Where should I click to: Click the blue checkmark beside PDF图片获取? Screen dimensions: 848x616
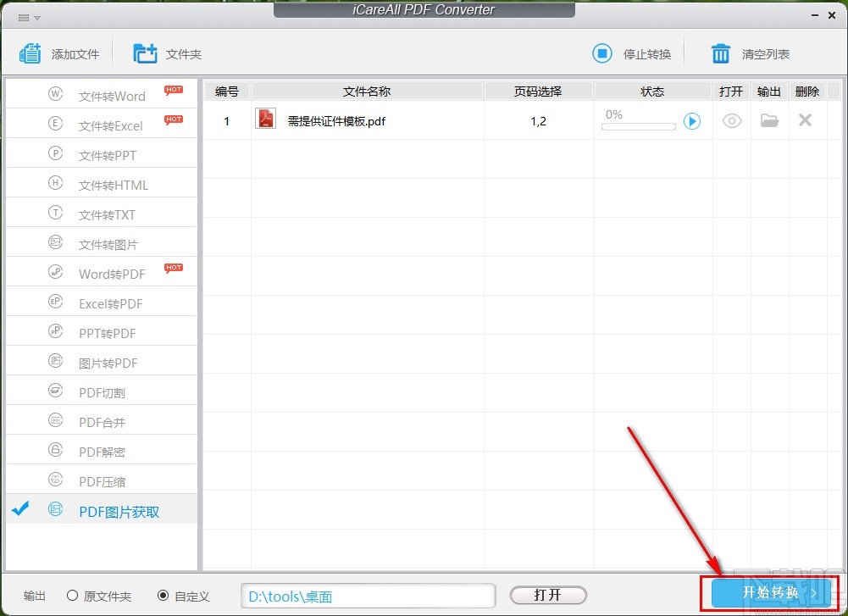pyautogui.click(x=20, y=508)
